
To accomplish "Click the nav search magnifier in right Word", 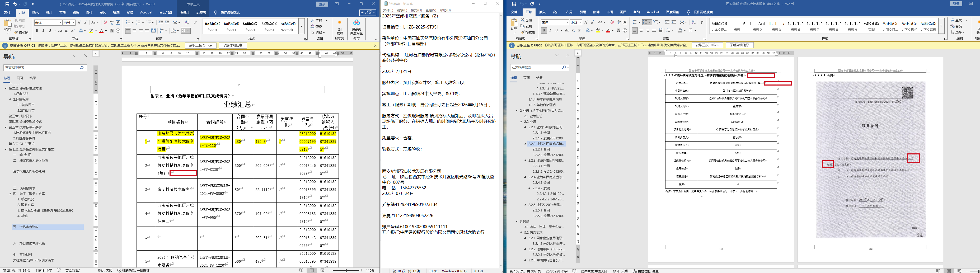I will pos(564,67).
